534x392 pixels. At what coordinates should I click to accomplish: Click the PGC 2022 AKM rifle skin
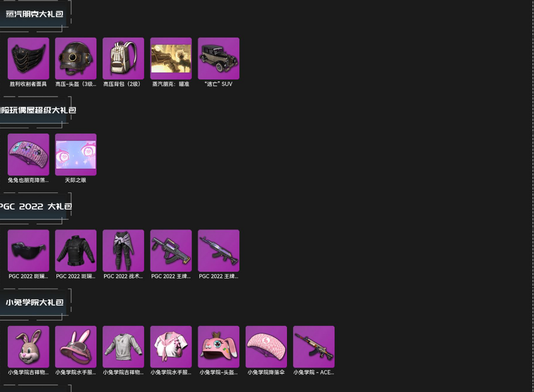click(219, 251)
